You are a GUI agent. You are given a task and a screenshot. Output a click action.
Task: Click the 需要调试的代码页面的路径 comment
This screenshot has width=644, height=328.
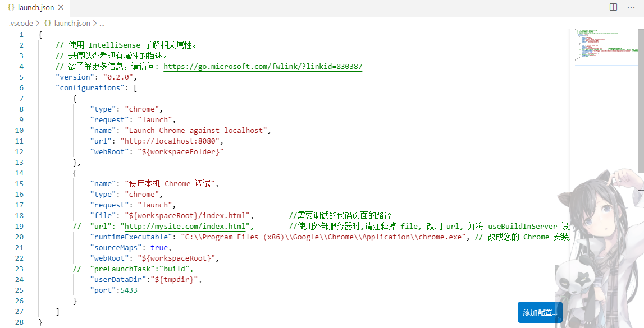(340, 216)
